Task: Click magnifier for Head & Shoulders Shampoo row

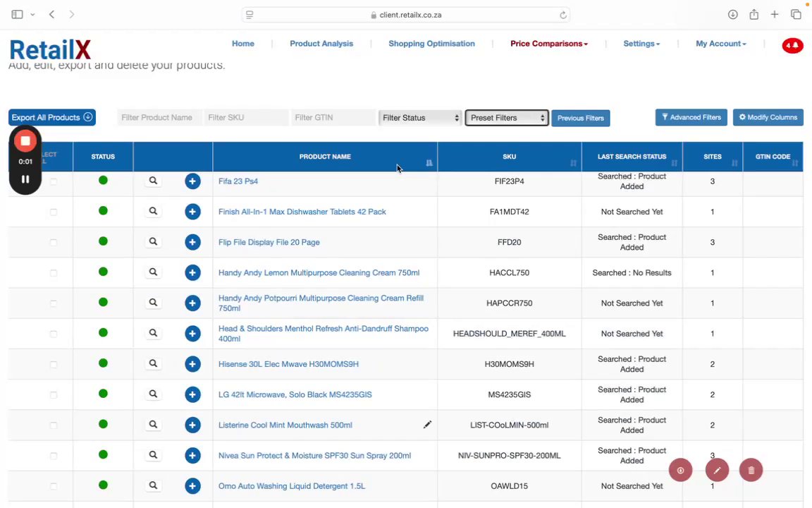Action: (x=153, y=333)
